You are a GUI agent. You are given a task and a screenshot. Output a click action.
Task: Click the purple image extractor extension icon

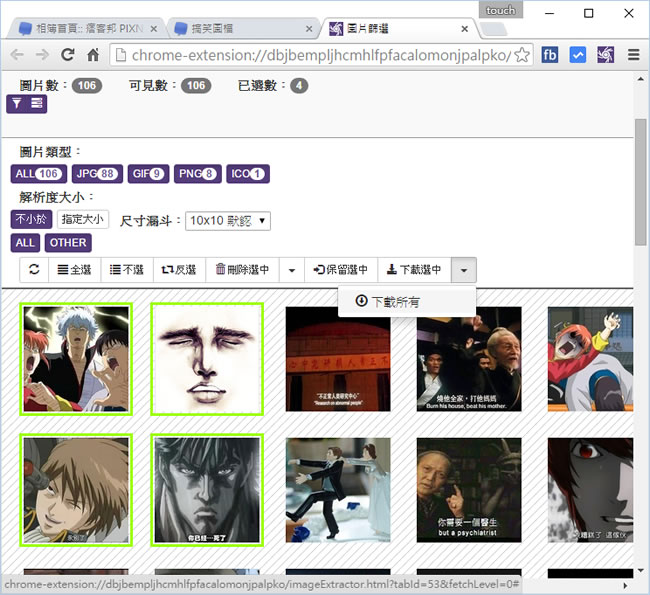pyautogui.click(x=605, y=55)
